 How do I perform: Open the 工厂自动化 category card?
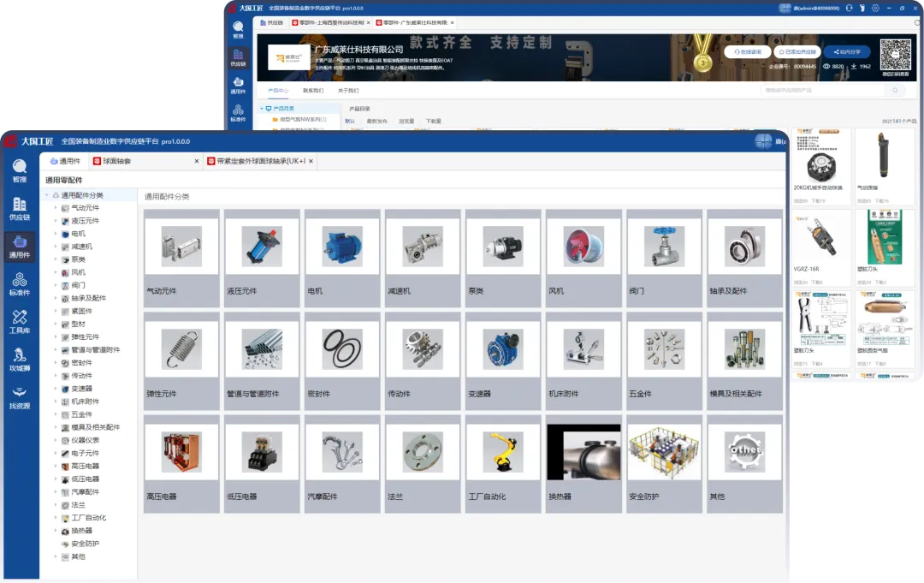coord(503,463)
